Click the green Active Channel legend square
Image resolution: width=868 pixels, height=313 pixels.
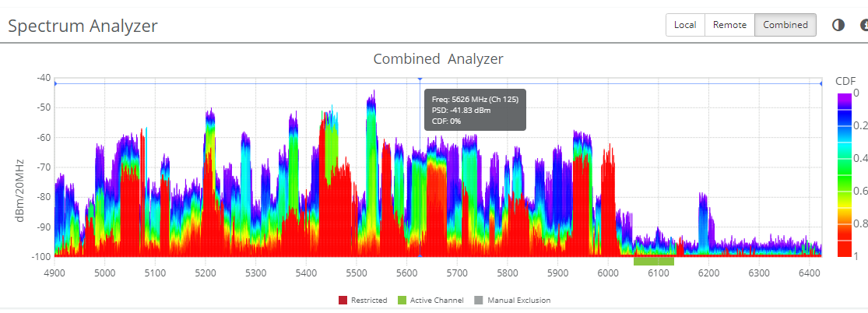pos(402,300)
